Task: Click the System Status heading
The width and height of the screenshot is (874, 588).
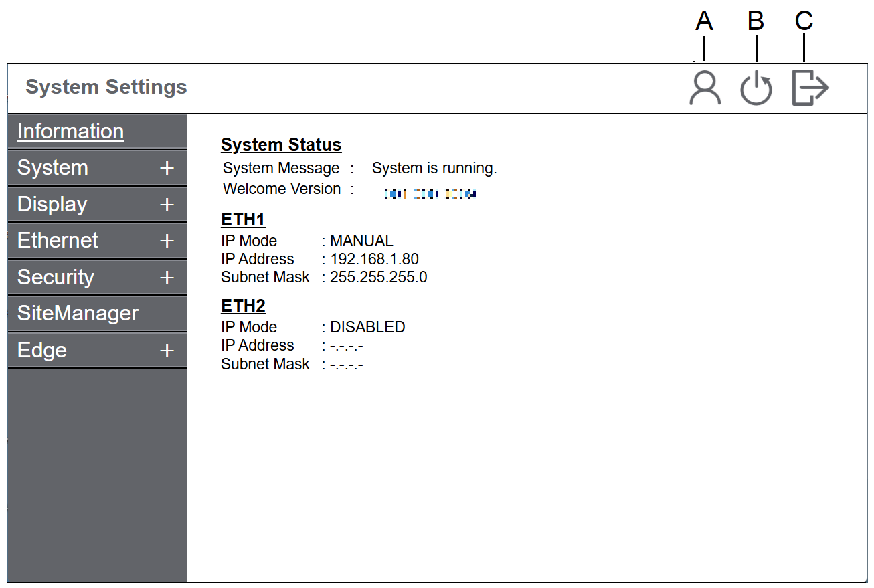Action: click(x=281, y=144)
